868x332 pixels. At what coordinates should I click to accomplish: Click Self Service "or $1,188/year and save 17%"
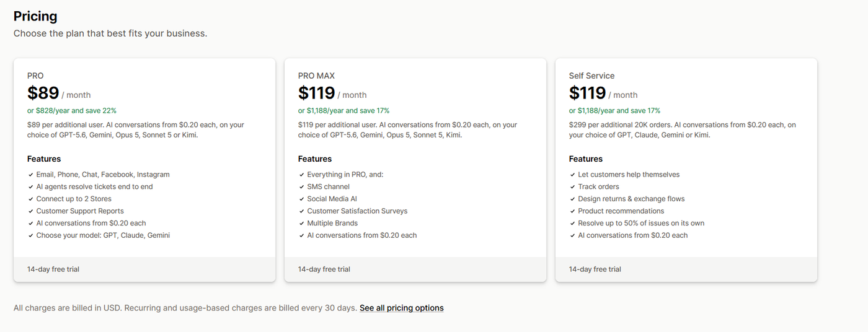[614, 111]
